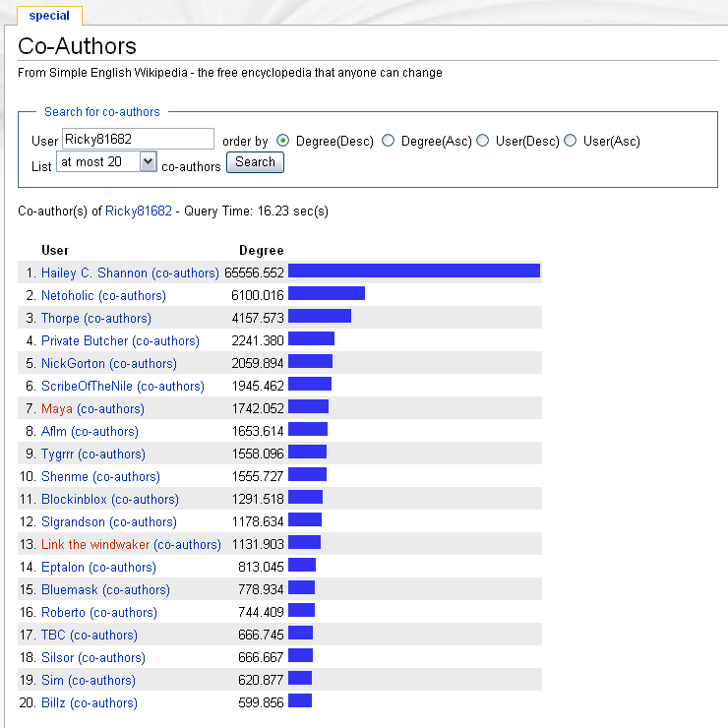Select Degree(Asc) ordering radio button
Screen dimensions: 728x728
tap(389, 141)
